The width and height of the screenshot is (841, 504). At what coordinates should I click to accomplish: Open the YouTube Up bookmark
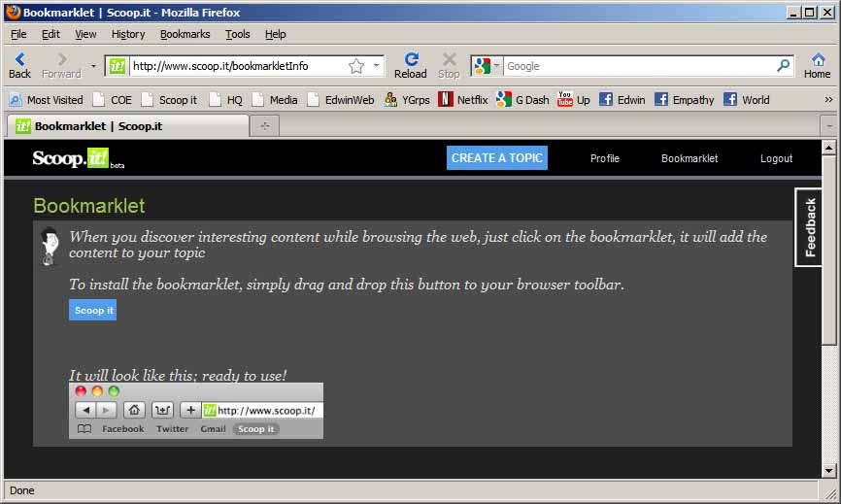573,99
